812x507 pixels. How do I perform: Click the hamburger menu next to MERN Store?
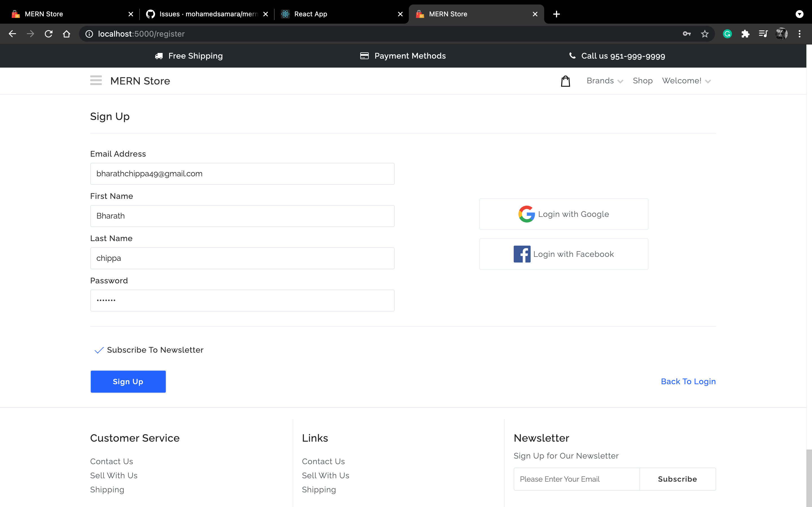(x=96, y=81)
